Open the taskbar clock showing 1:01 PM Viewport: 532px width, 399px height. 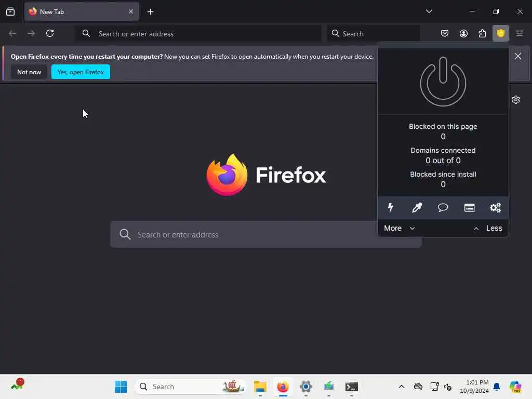[474, 387]
